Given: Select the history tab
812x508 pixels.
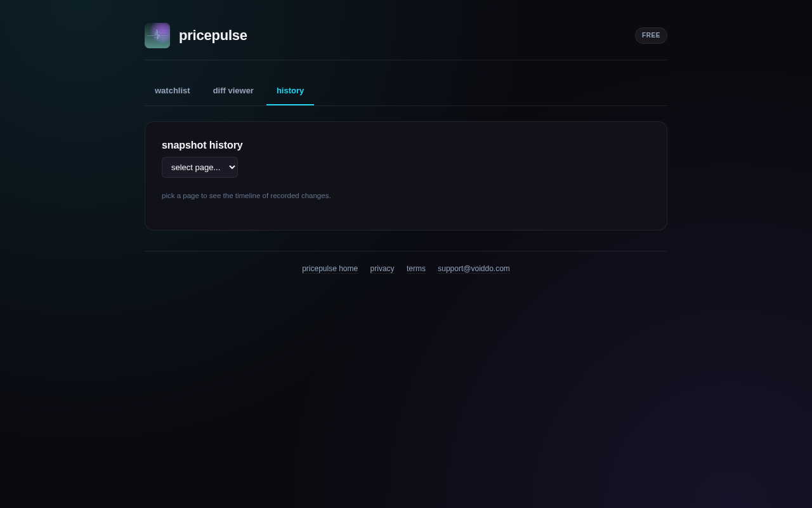Looking at the screenshot, I should [291, 91].
